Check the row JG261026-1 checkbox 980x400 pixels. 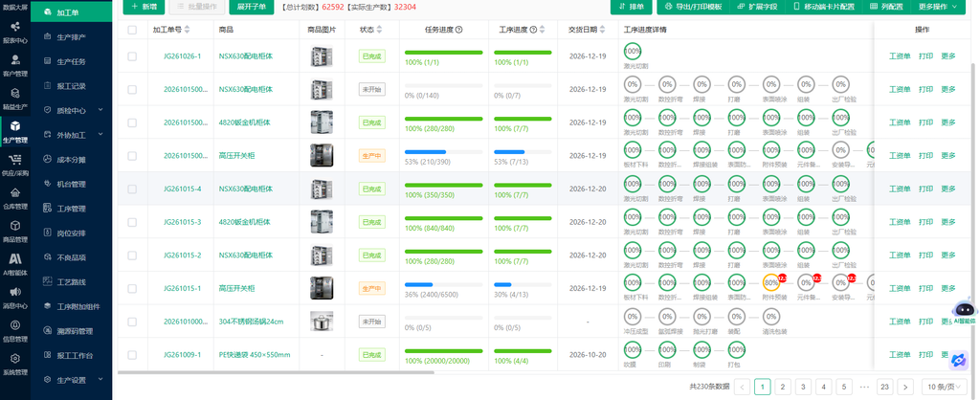pos(132,56)
